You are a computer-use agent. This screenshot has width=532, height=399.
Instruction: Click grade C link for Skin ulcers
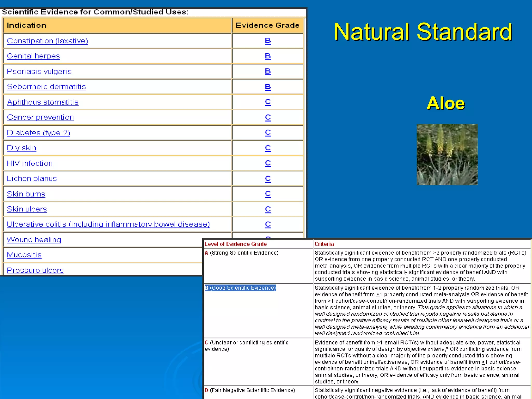(268, 209)
